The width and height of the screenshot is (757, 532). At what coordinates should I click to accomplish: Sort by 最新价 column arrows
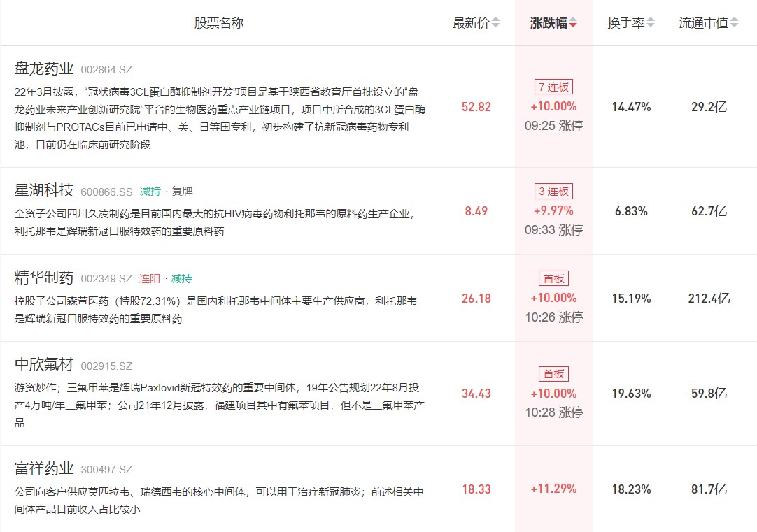point(495,23)
